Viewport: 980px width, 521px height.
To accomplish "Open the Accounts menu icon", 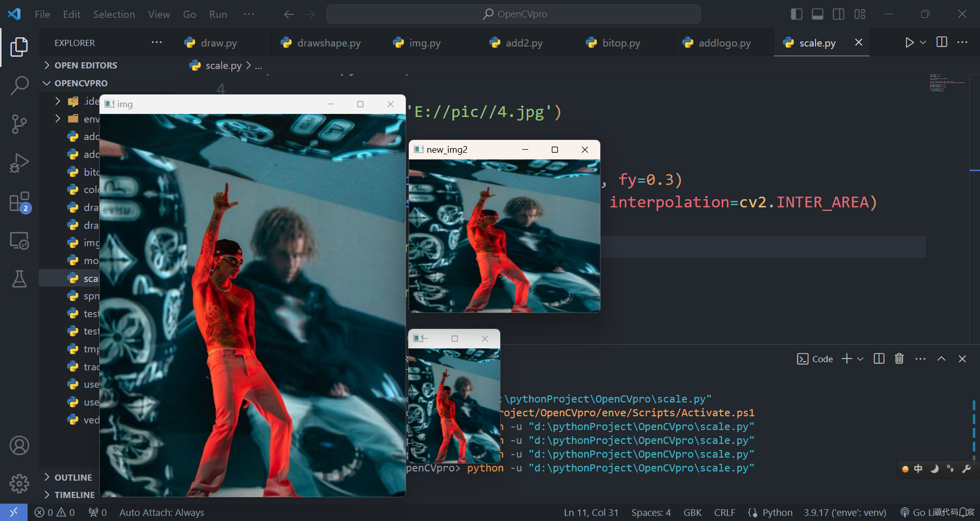I will pyautogui.click(x=19, y=445).
